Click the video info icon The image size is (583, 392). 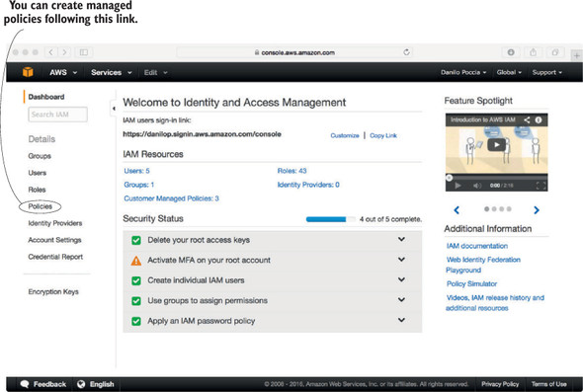(538, 119)
